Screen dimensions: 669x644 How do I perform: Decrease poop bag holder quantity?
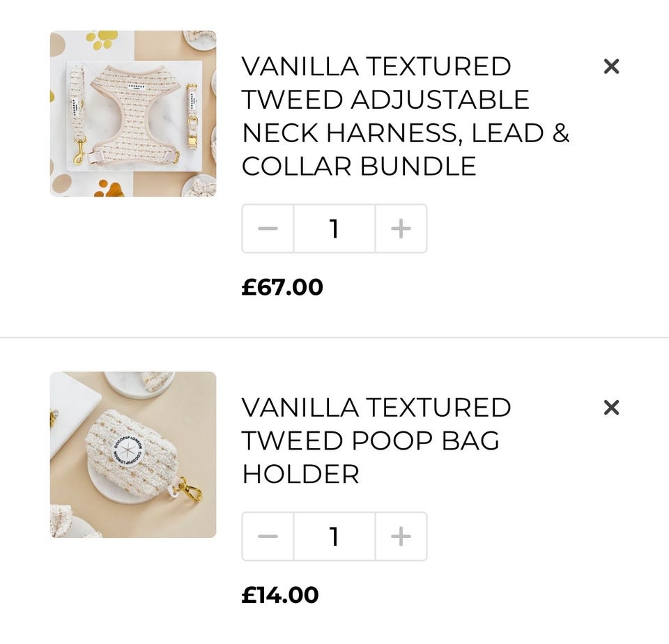[x=268, y=536]
